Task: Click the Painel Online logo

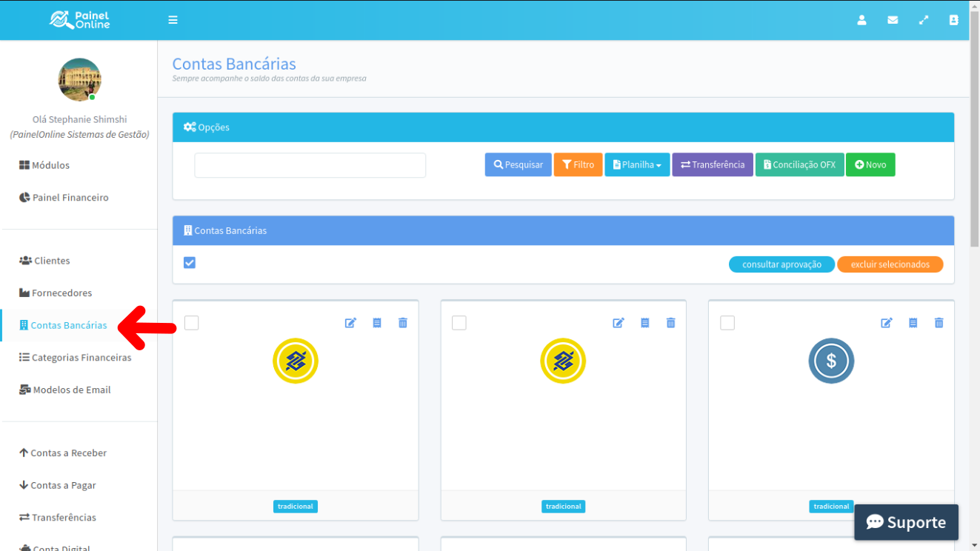Action: click(x=79, y=20)
